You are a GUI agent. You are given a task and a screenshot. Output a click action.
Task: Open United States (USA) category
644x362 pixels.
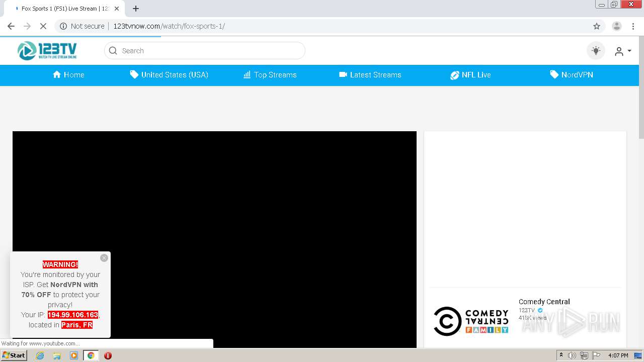tap(169, 75)
